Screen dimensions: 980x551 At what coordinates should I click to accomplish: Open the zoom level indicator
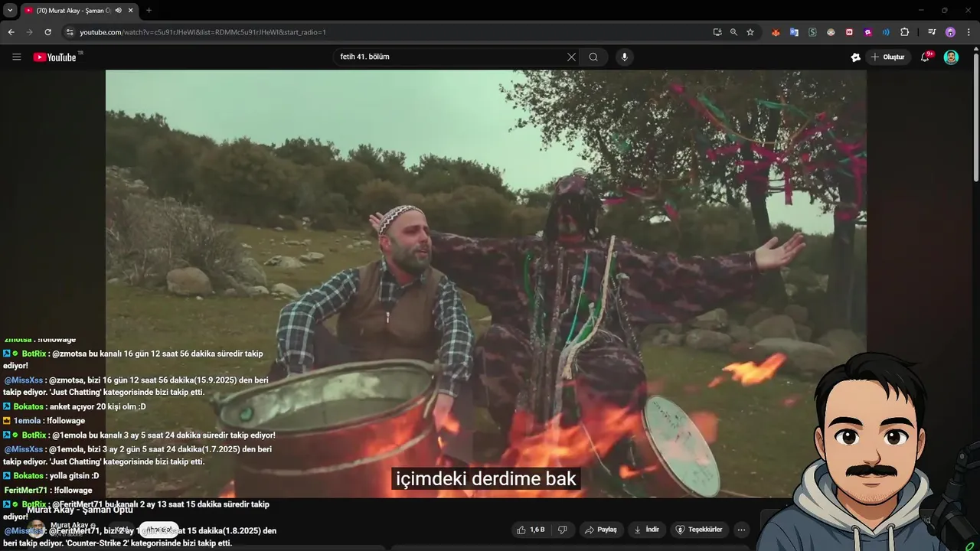tap(733, 32)
